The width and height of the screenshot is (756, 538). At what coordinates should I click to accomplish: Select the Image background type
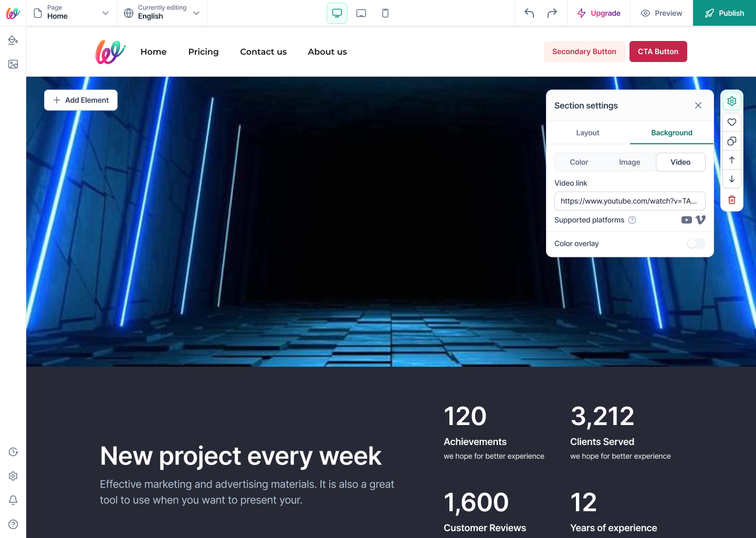(629, 162)
